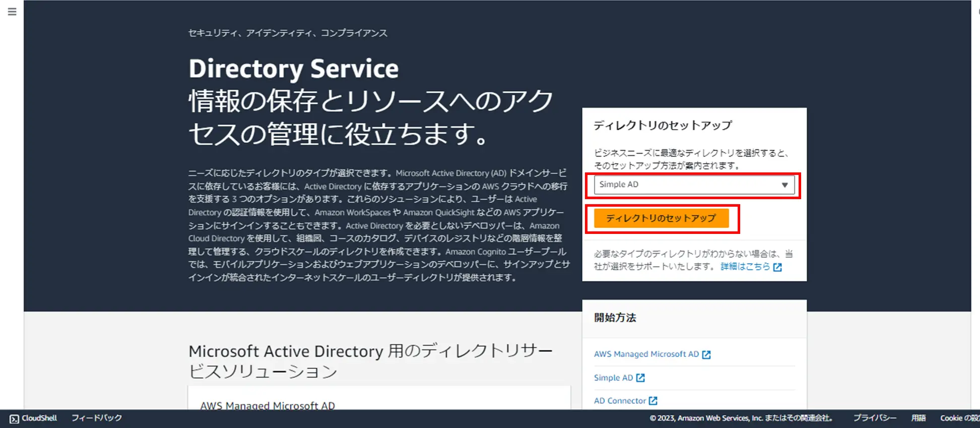Open Cookie settings in the footer
Viewport: 980px width, 428px height.
[x=959, y=418]
